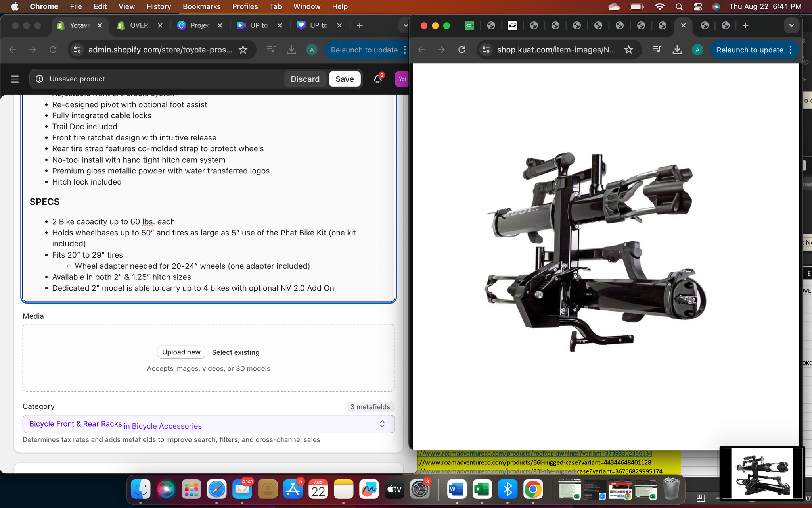Click the downloads icon in Kuat window
This screenshot has height=508, width=812.
677,50
